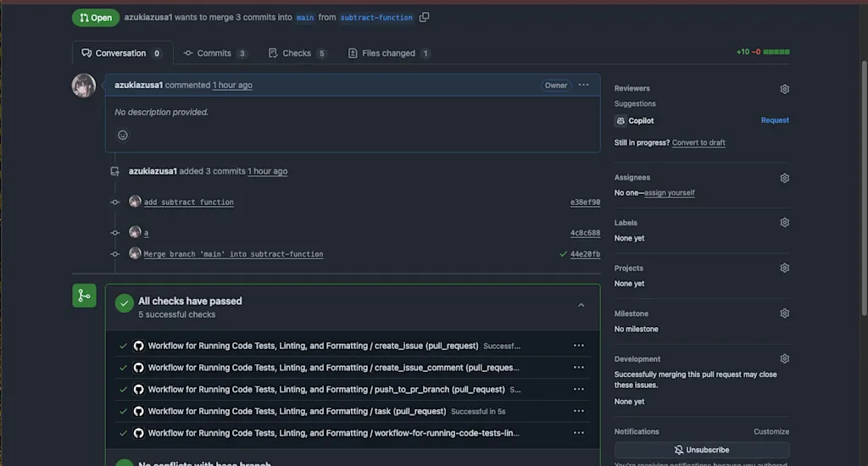Open details menu for create_issue check
The image size is (868, 466).
(578, 346)
